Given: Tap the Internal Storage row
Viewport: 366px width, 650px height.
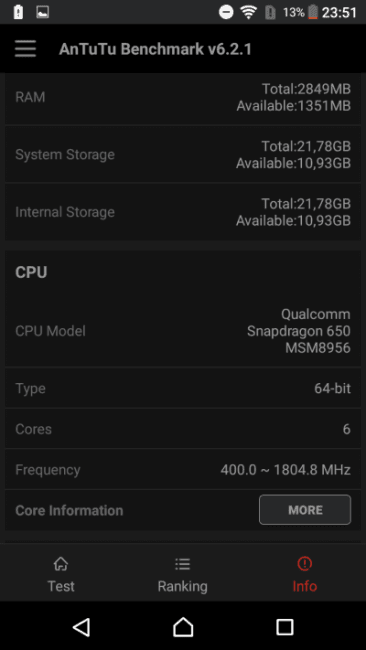Looking at the screenshot, I should click(x=183, y=212).
